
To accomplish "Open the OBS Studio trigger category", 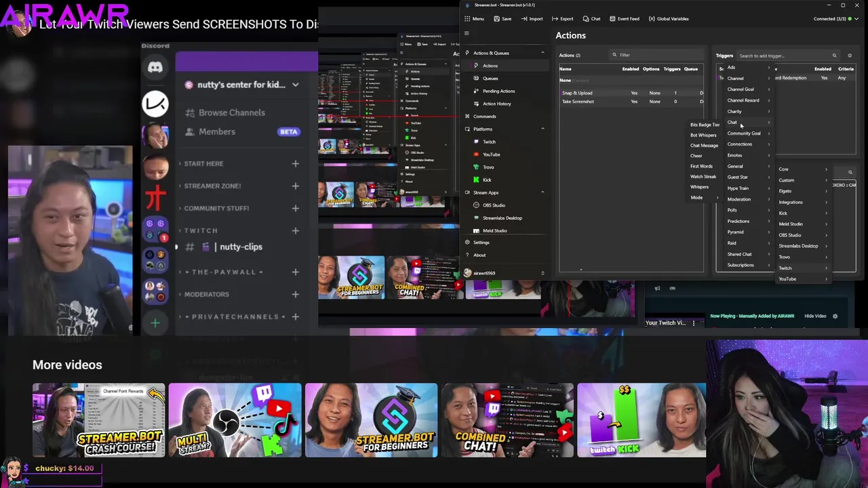I will [x=802, y=235].
